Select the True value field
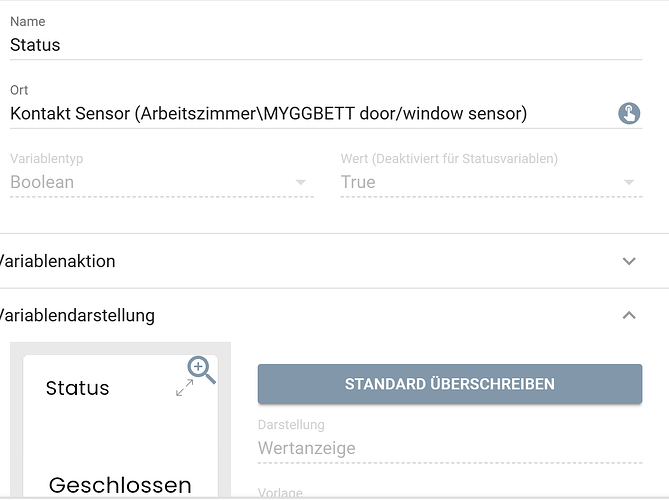 (358, 182)
